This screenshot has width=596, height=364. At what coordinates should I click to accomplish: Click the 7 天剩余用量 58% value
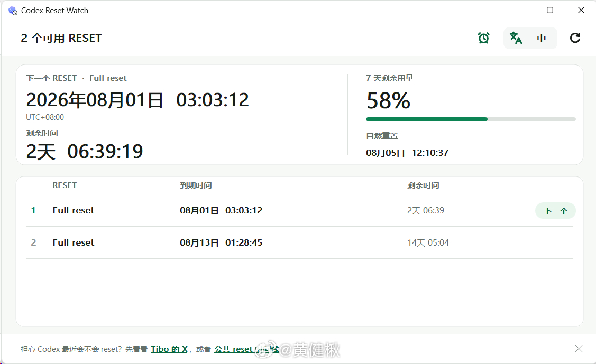(388, 100)
